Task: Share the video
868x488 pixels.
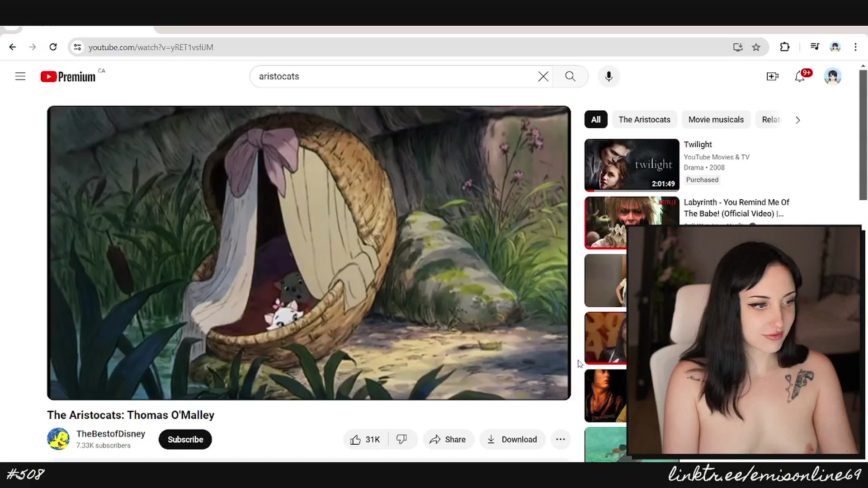Action: [448, 440]
